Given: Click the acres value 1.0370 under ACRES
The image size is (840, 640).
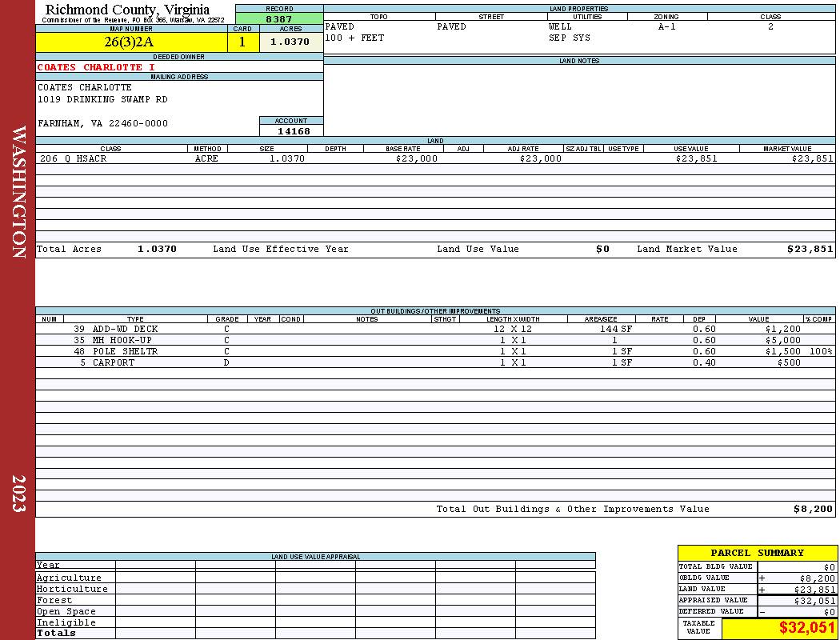Looking at the screenshot, I should point(291,42).
